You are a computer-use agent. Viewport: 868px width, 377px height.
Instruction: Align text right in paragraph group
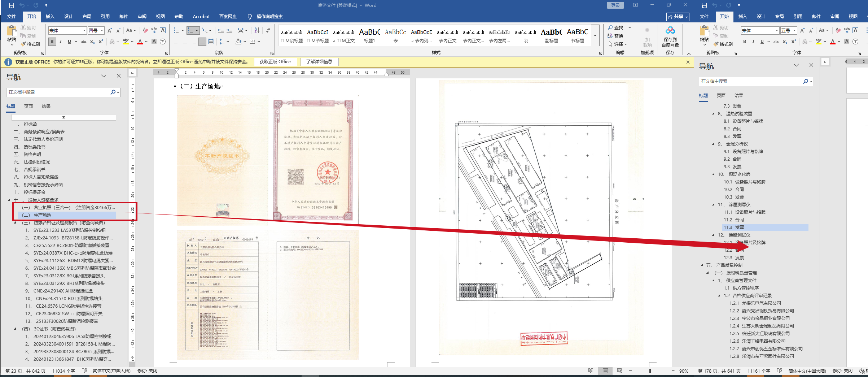click(x=194, y=42)
